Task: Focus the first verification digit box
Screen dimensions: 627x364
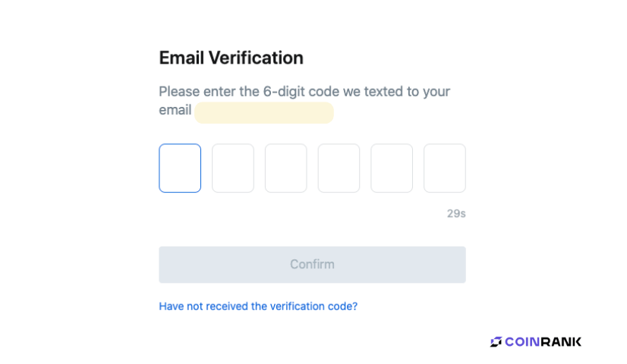Action: (180, 168)
